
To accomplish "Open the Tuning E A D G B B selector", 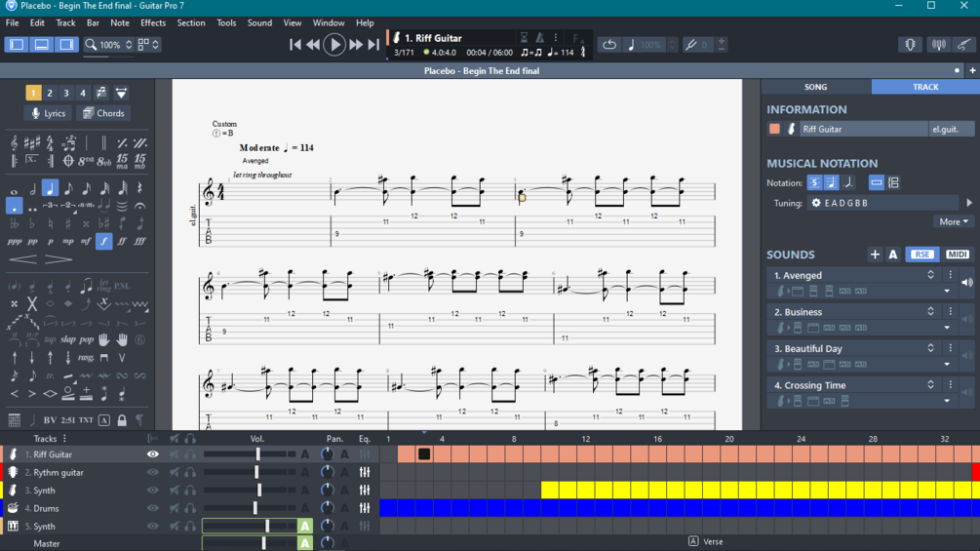I will 882,203.
